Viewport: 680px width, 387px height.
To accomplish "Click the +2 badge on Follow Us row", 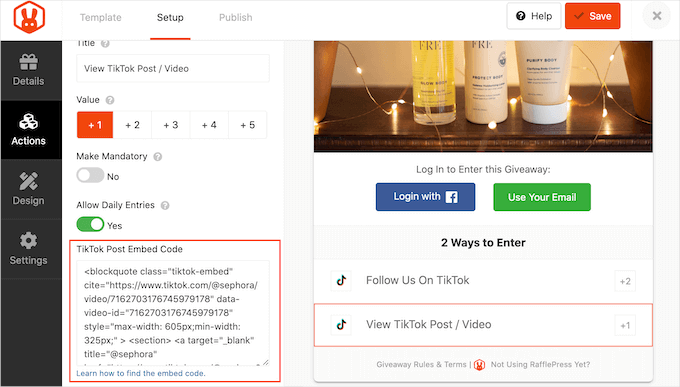I will click(x=625, y=281).
